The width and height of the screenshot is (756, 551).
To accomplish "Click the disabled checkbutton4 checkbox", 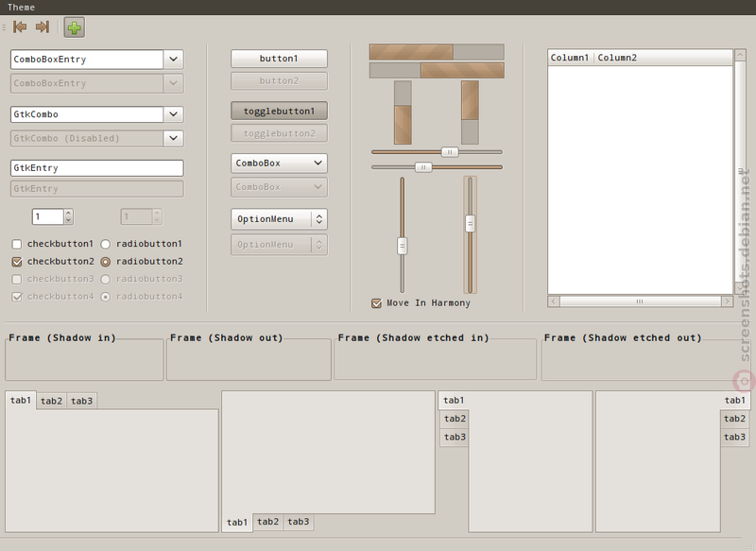I will [x=17, y=297].
